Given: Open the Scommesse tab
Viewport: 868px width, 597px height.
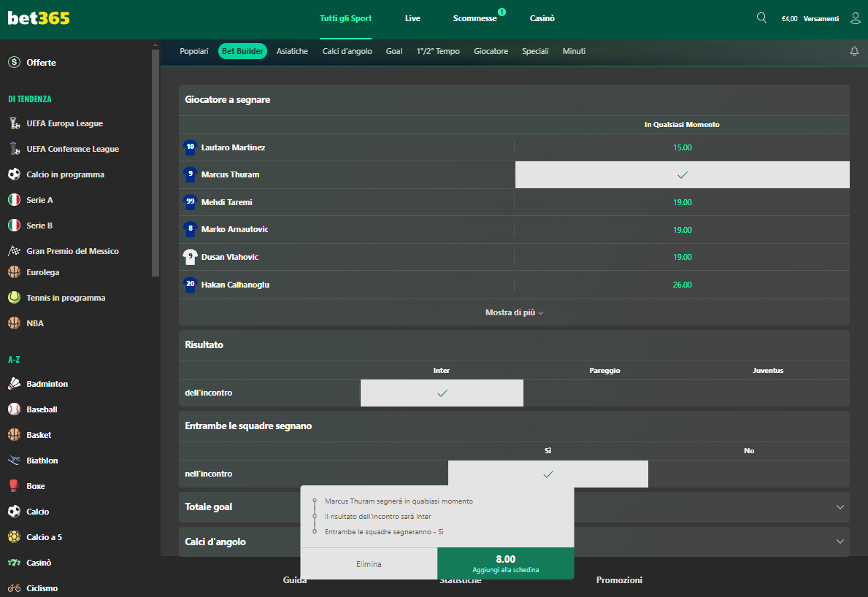Looking at the screenshot, I should pyautogui.click(x=475, y=18).
